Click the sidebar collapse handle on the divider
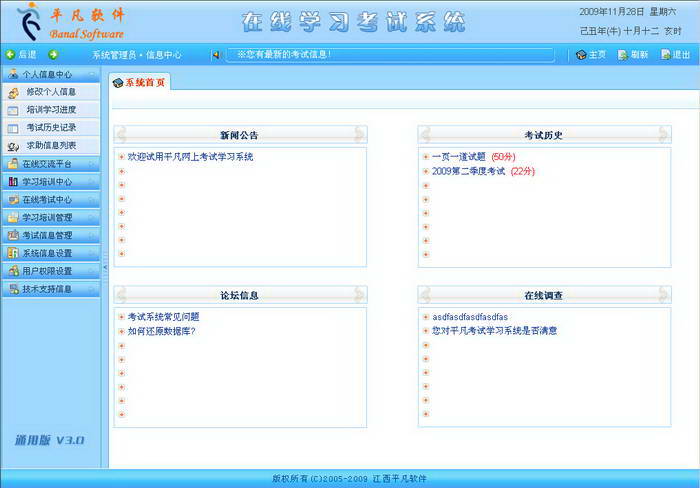This screenshot has width=700, height=488. [105, 267]
